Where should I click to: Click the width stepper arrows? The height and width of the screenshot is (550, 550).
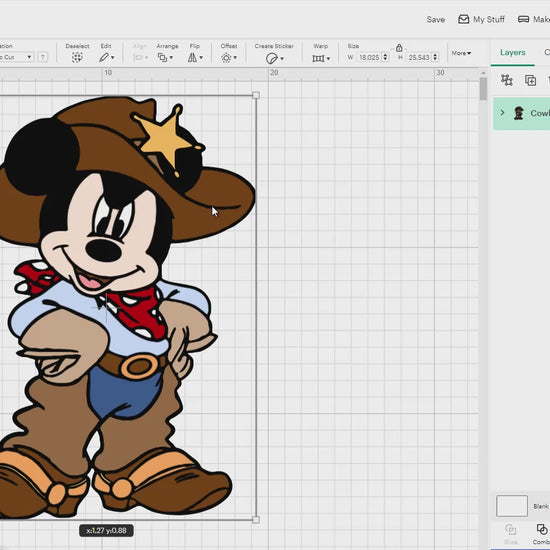tap(385, 57)
